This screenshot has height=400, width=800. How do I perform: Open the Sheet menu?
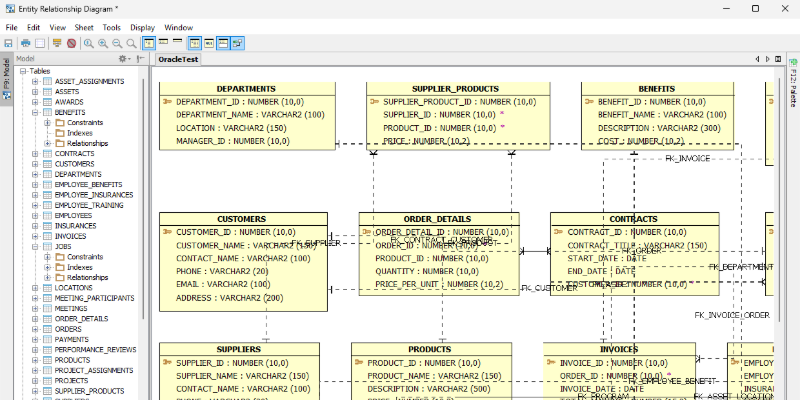point(84,28)
